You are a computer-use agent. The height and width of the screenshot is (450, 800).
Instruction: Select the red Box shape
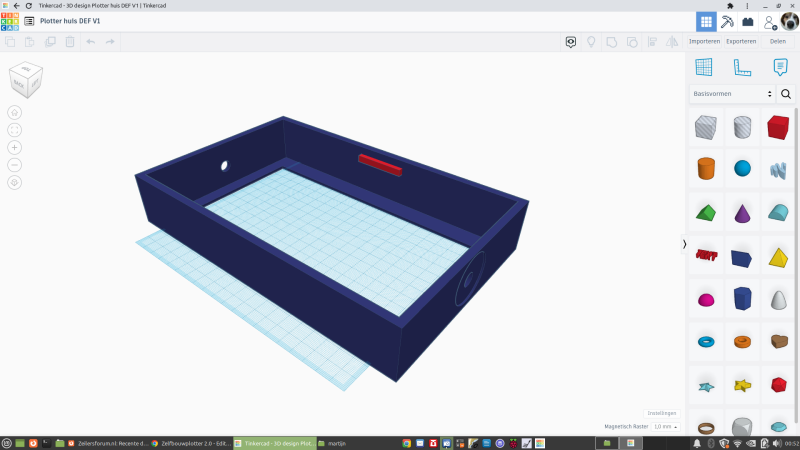click(778, 127)
